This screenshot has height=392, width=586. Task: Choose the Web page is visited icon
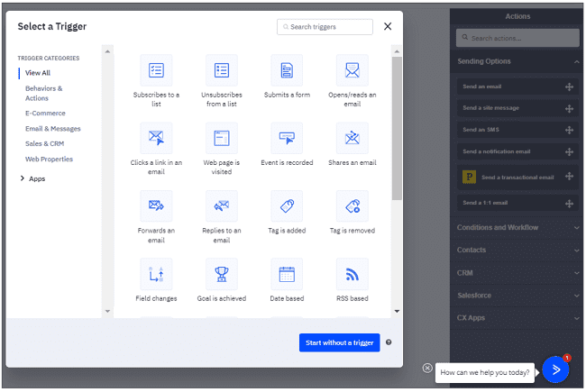[x=222, y=138]
